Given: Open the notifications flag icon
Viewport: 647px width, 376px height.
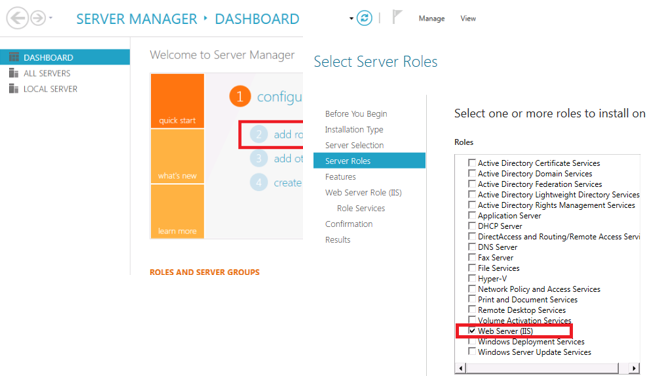Looking at the screenshot, I should (397, 17).
